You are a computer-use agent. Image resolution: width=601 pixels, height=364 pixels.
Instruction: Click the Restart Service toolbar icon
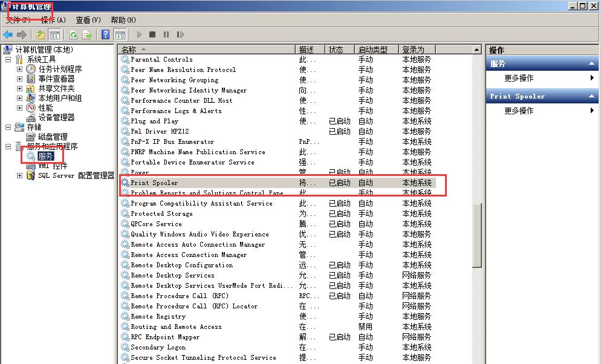[x=181, y=34]
